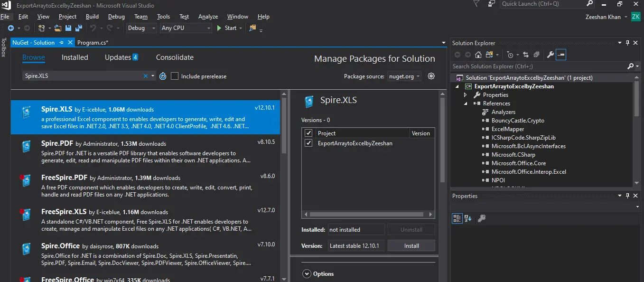Click the New Project toolbar icon
Viewport: 644px width, 282px height.
[42, 28]
